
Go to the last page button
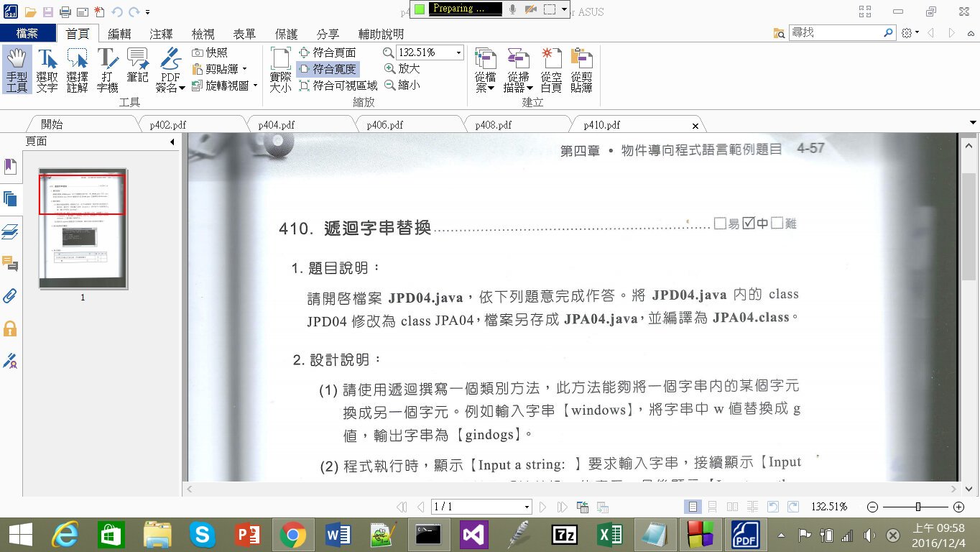coord(563,507)
